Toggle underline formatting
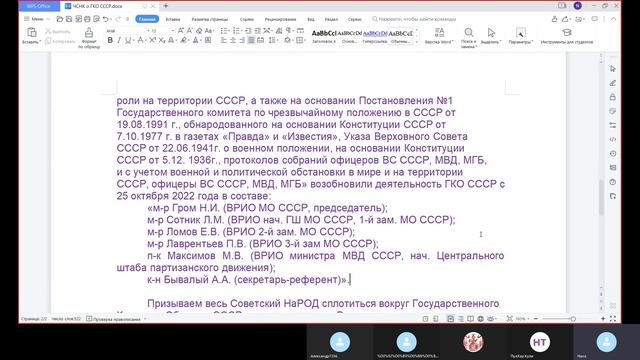640x360 pixels. 128,40
